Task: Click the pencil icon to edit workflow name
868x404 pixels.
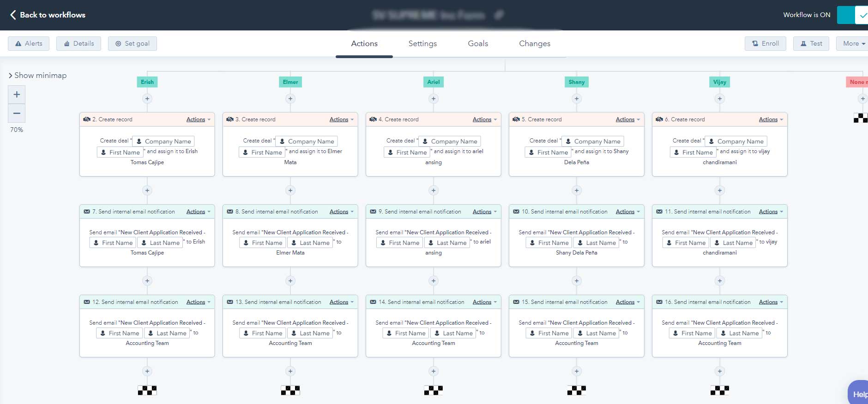Action: pyautogui.click(x=499, y=15)
